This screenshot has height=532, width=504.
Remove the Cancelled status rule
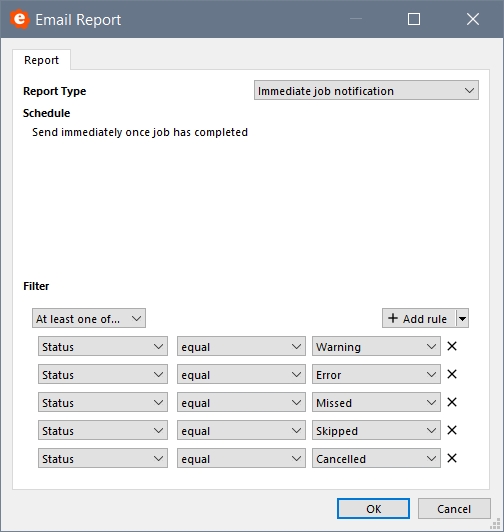pyautogui.click(x=452, y=458)
